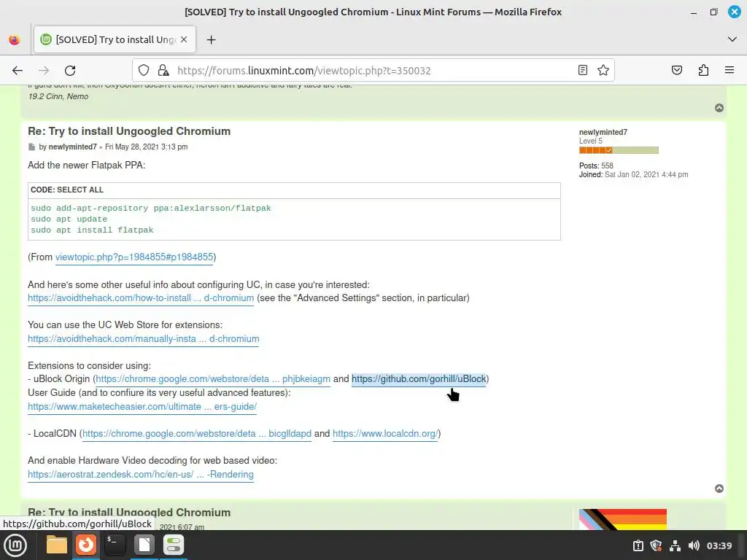Open the update manager tray icon
The image size is (747, 560).
point(638,545)
